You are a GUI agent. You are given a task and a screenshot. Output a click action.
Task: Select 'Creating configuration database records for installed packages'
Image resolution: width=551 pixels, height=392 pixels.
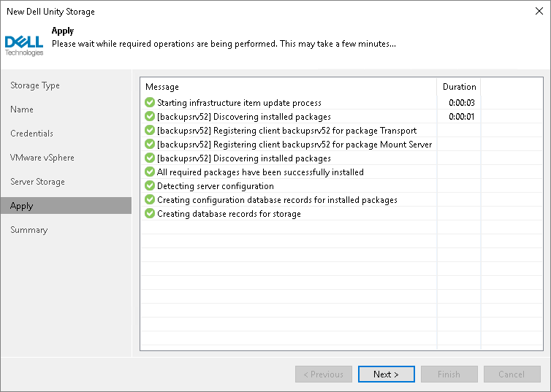[x=277, y=200]
